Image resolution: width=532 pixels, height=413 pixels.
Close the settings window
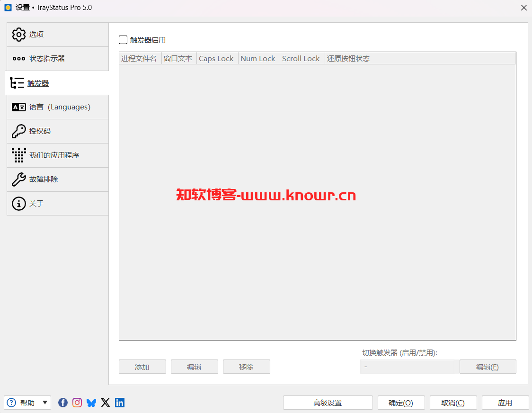pyautogui.click(x=523, y=8)
